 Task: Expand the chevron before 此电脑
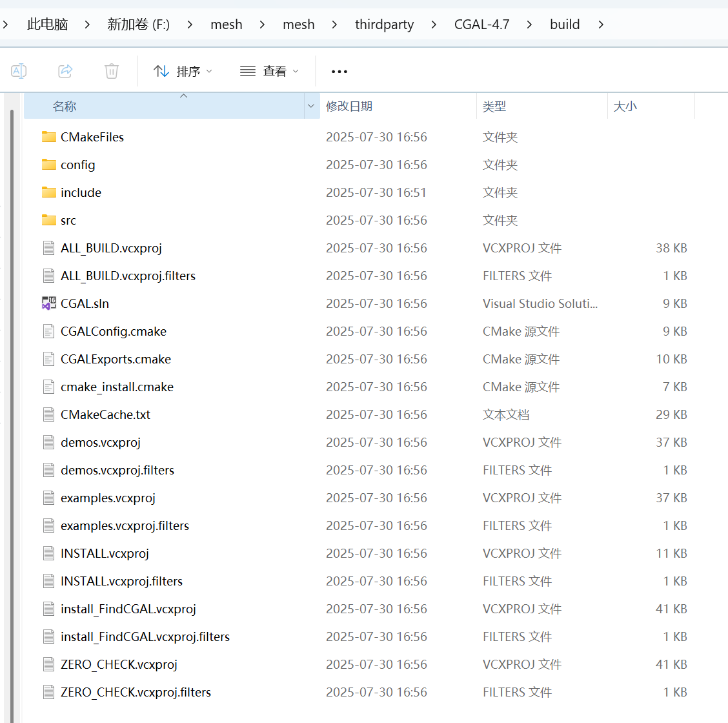pyautogui.click(x=6, y=24)
